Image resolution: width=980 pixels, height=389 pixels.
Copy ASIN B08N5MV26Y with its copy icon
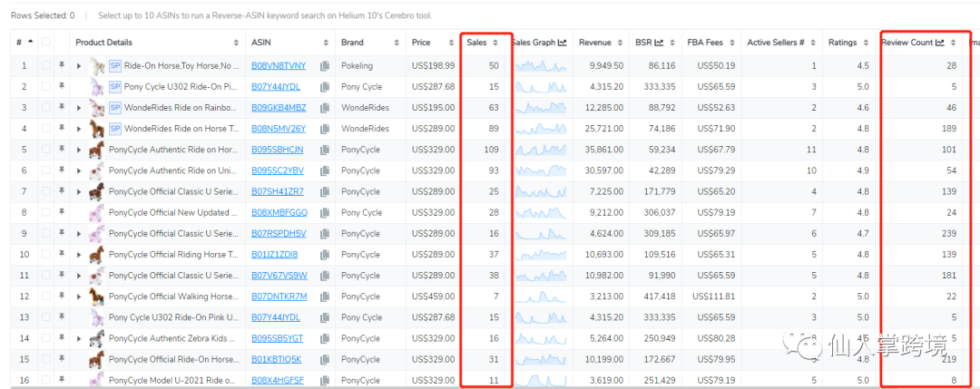coord(324,129)
